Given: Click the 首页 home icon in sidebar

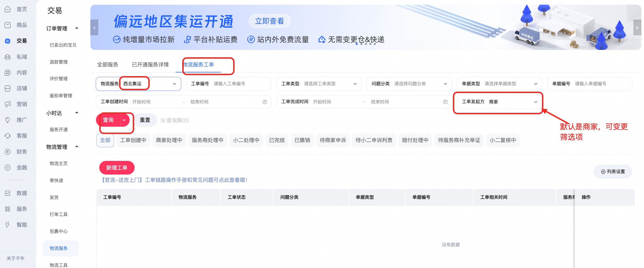Looking at the screenshot, I should pyautogui.click(x=8, y=9).
